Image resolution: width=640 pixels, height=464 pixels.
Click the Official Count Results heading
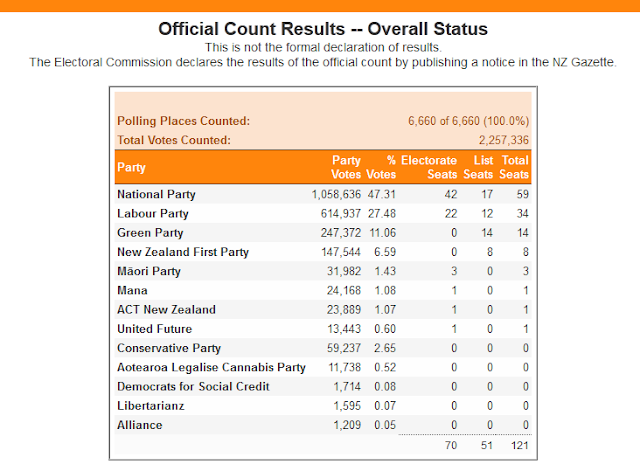tap(323, 29)
